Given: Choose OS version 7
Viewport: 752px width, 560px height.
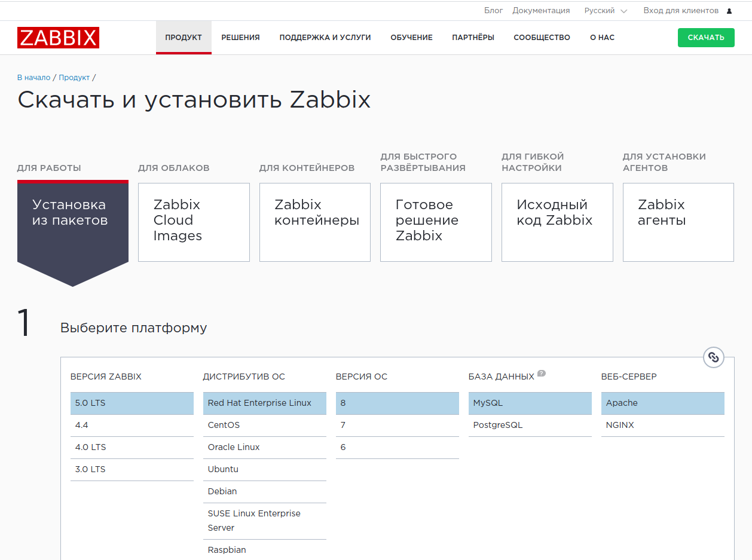Looking at the screenshot, I should [x=398, y=425].
